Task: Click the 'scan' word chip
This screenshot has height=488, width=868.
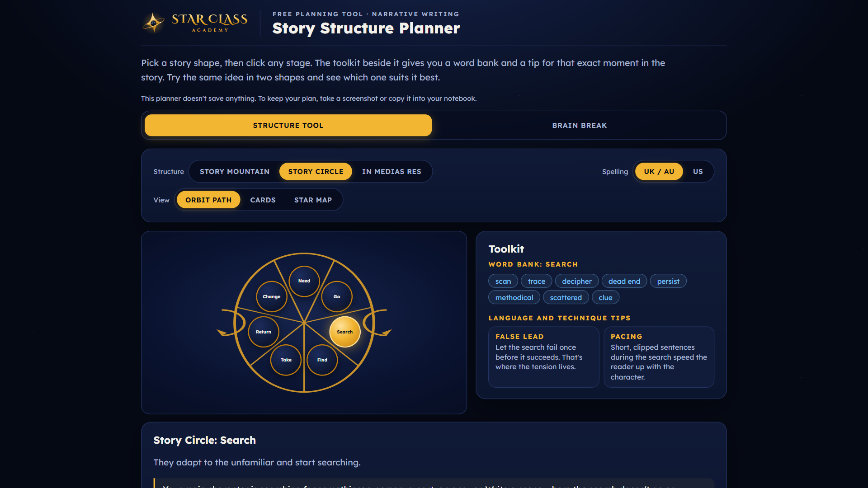Action: tap(503, 281)
